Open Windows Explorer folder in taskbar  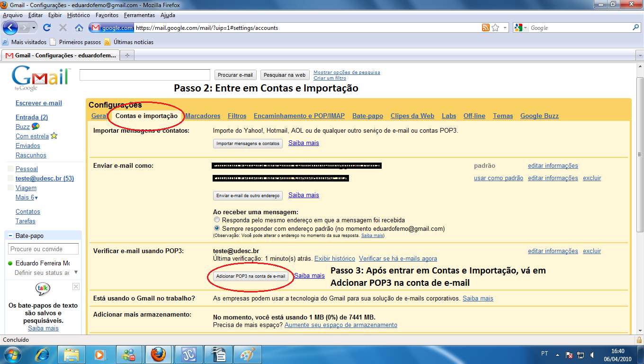[72, 354]
